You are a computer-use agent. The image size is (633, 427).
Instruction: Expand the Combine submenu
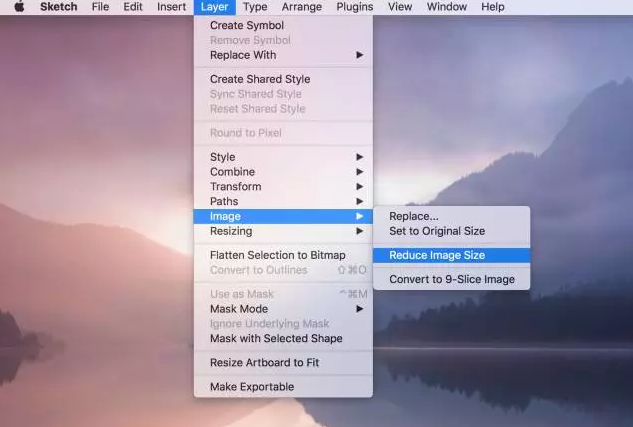283,172
